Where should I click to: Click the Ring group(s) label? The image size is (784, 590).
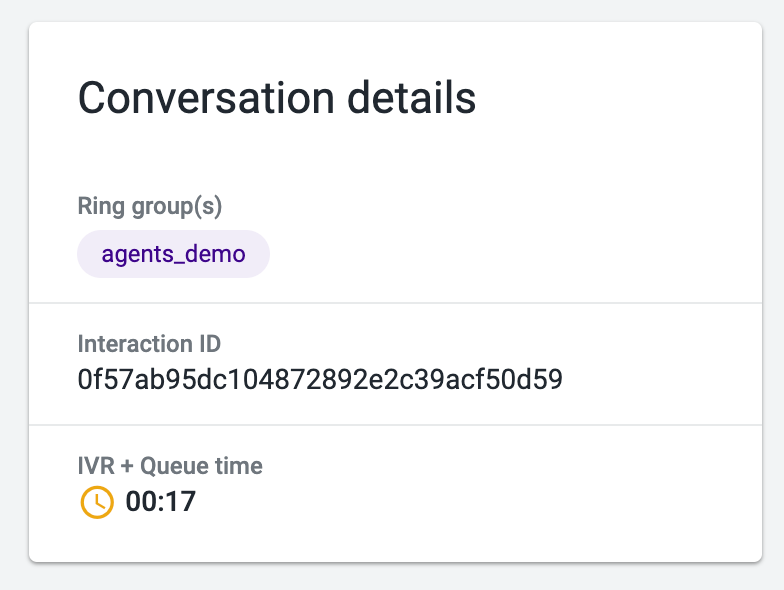150,206
